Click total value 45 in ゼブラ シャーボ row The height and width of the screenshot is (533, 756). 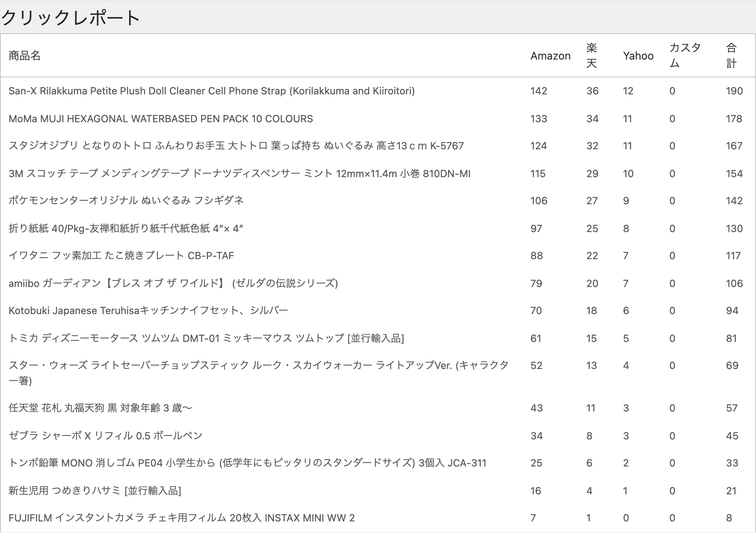(x=732, y=436)
